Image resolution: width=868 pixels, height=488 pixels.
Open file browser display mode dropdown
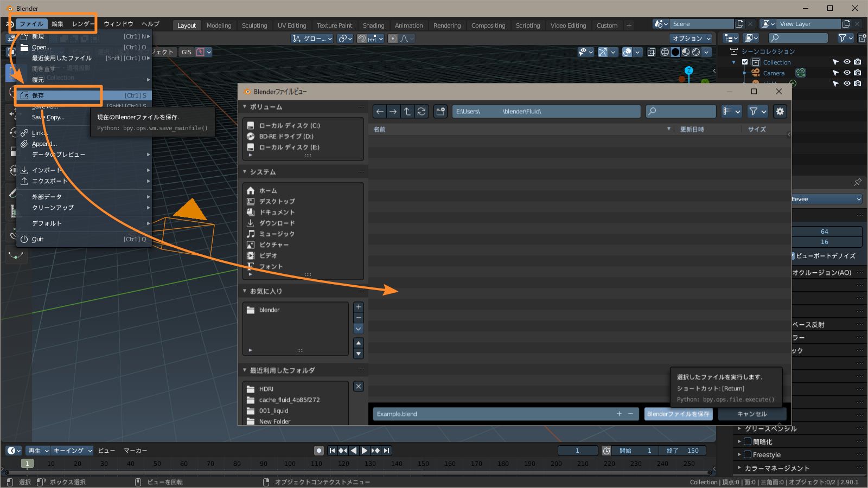click(x=732, y=112)
